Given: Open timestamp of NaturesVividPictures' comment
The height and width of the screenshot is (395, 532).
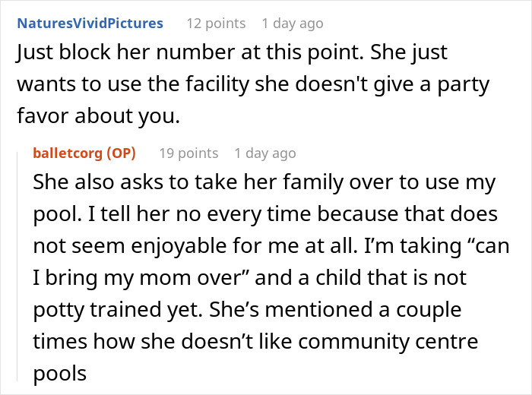Looking at the screenshot, I should click(x=292, y=23).
